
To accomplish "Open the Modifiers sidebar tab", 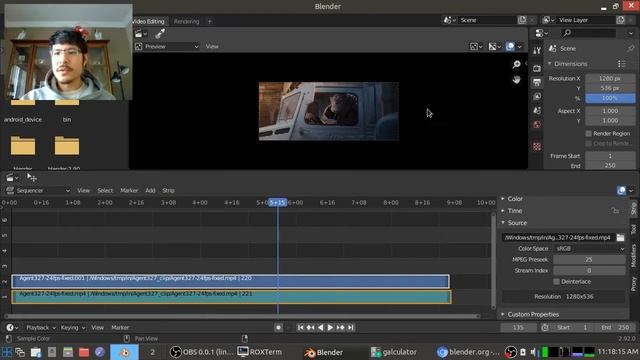I will pos(633,256).
